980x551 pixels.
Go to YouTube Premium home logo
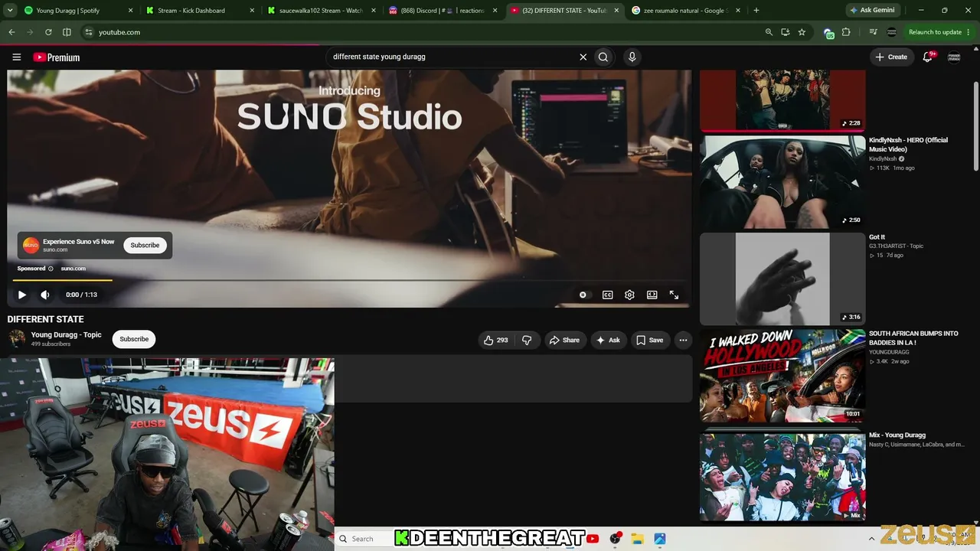click(x=56, y=57)
